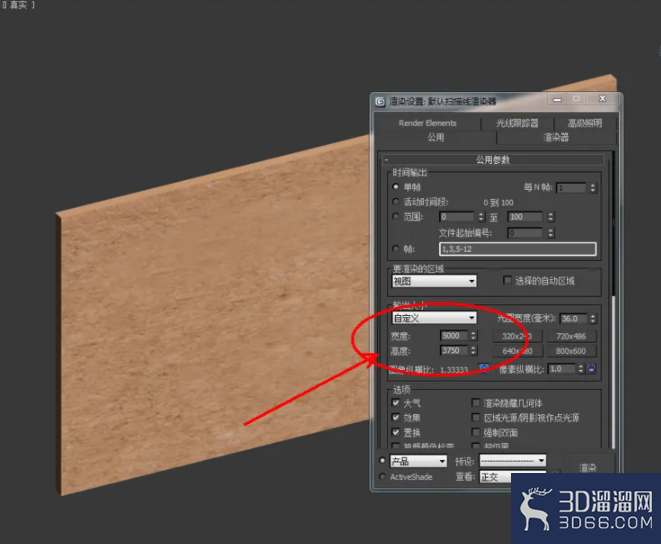Click the 光圈宽度 aperture spinner arrows

point(593,318)
